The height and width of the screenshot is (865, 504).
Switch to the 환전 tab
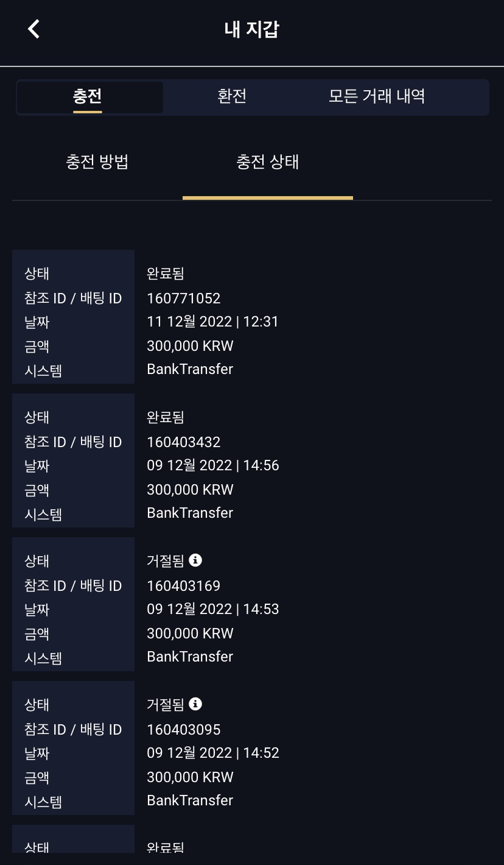coord(232,96)
